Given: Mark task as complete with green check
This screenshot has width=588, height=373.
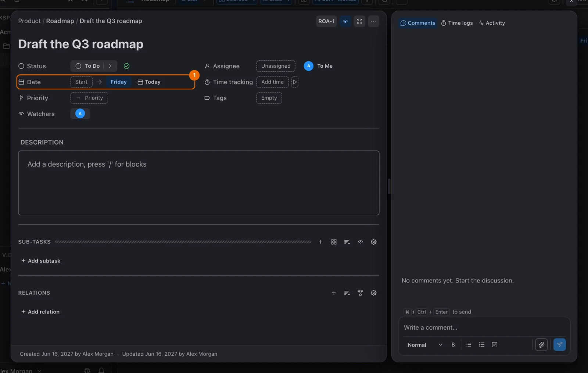Looking at the screenshot, I should pyautogui.click(x=127, y=66).
